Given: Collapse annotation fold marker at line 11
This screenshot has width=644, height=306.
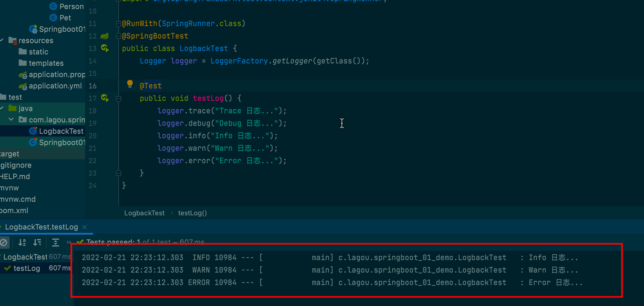Looking at the screenshot, I should pyautogui.click(x=119, y=24).
